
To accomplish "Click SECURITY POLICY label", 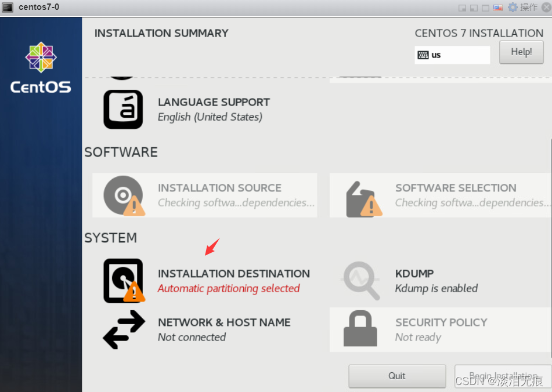I will coord(441,322).
